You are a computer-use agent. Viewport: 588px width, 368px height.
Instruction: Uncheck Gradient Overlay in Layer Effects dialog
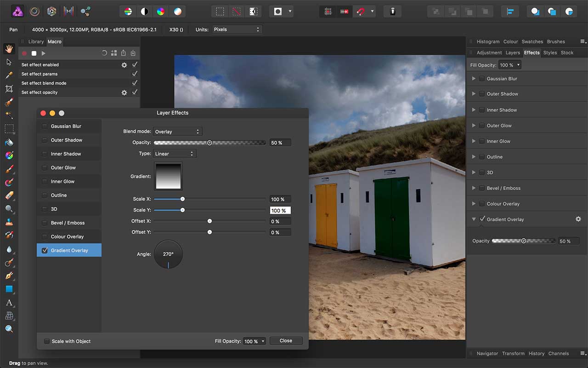(x=45, y=250)
